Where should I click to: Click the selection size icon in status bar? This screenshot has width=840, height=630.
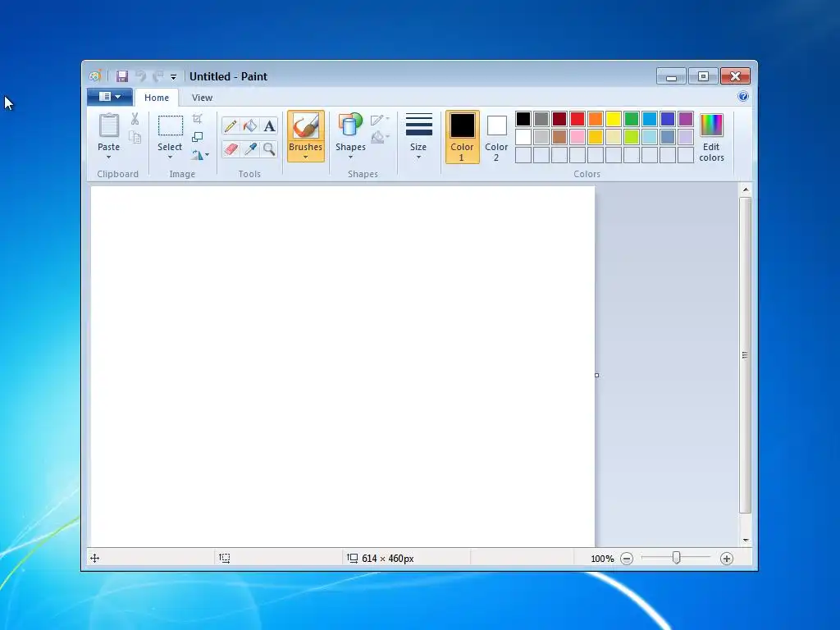point(225,558)
